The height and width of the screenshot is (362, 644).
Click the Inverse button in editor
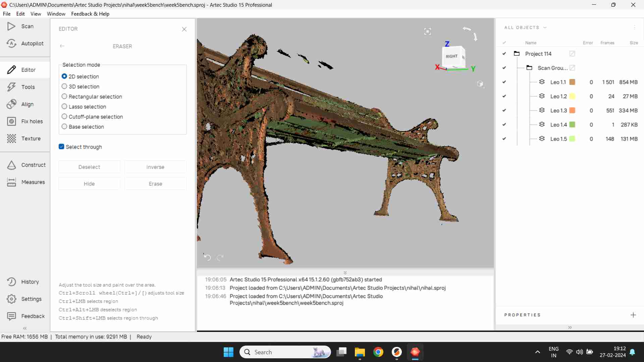coord(155,167)
